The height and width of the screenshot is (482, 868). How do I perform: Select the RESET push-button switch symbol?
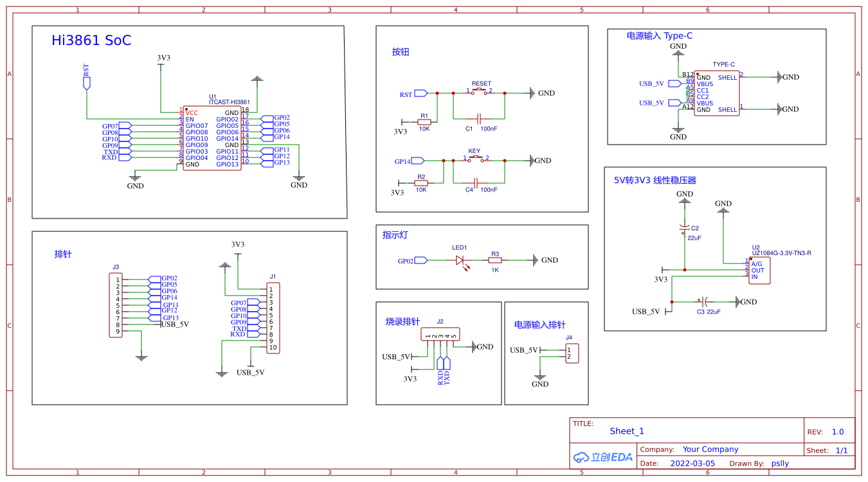(480, 91)
